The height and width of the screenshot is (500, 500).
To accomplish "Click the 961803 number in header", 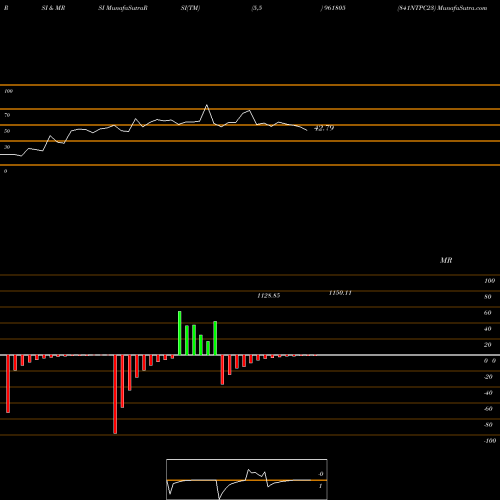I will (335, 8).
